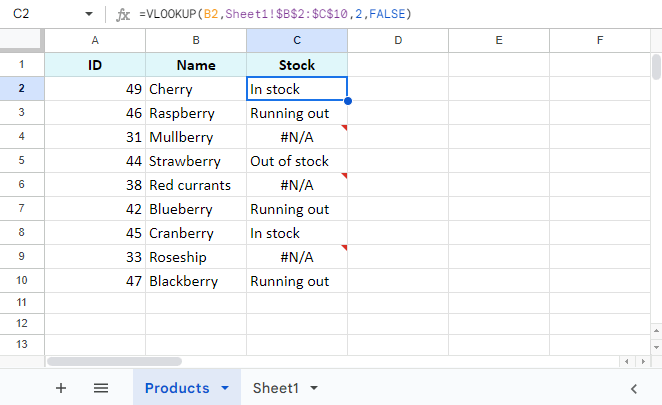Click the red note marker on cell C9
This screenshot has width=662, height=405.
345,247
